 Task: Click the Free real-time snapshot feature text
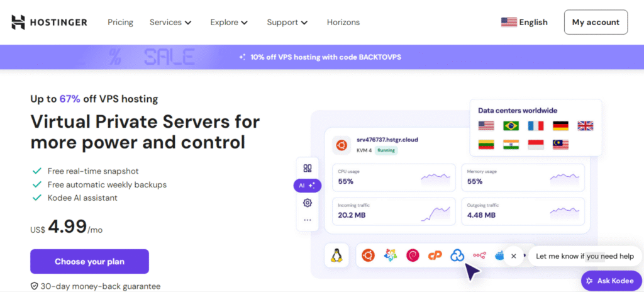point(93,171)
